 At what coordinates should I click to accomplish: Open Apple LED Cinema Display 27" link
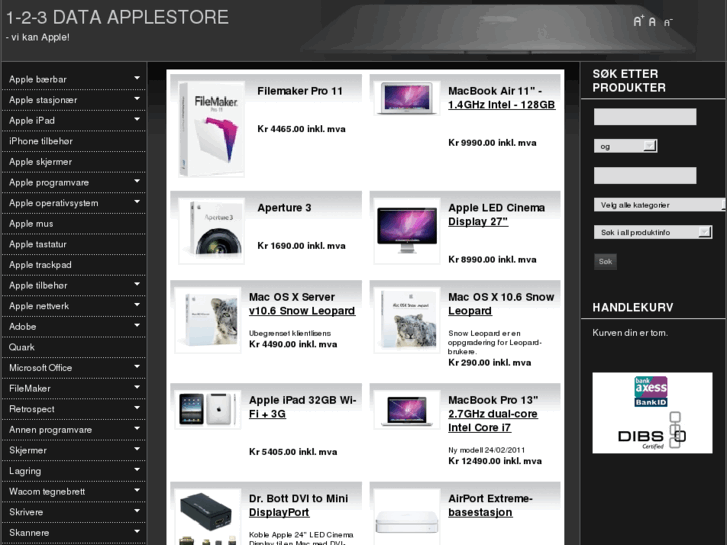pyautogui.click(x=496, y=215)
